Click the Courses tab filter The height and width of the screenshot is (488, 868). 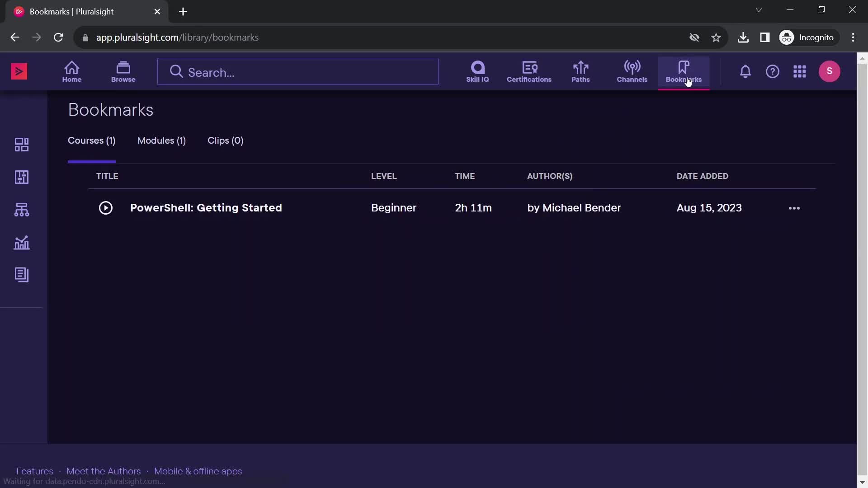coord(91,140)
